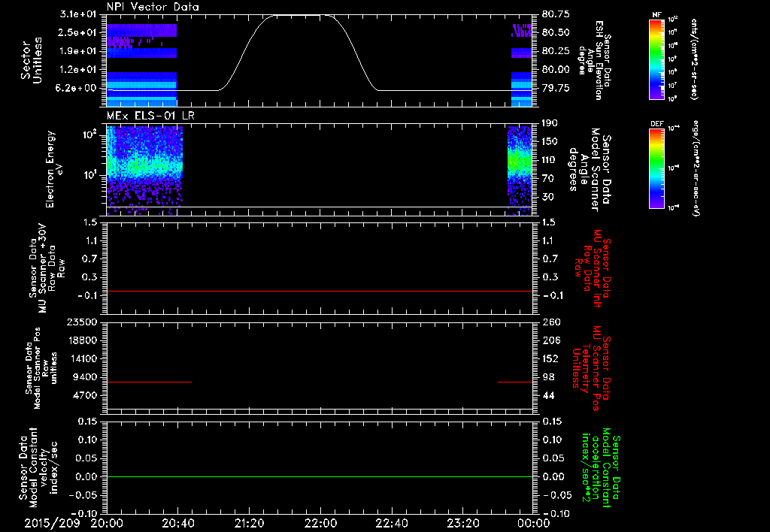
Task: Click the "22:00" time tick label
Action: pos(320,524)
